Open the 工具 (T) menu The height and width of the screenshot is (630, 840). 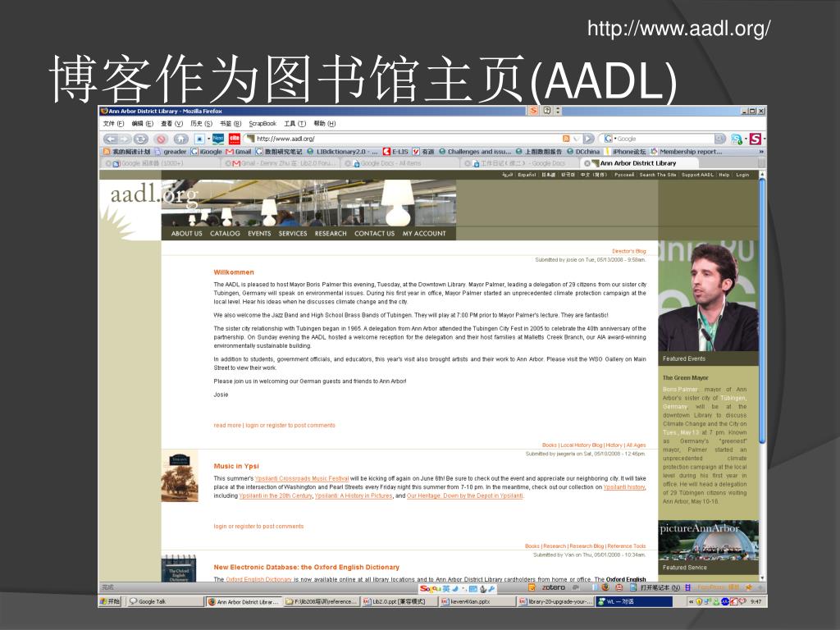pos(295,124)
